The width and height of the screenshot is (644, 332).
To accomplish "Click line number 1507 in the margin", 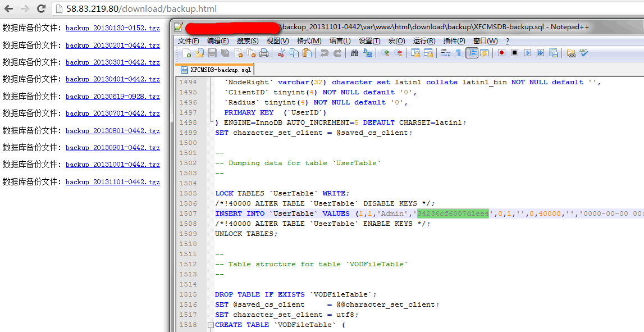I will (188, 213).
